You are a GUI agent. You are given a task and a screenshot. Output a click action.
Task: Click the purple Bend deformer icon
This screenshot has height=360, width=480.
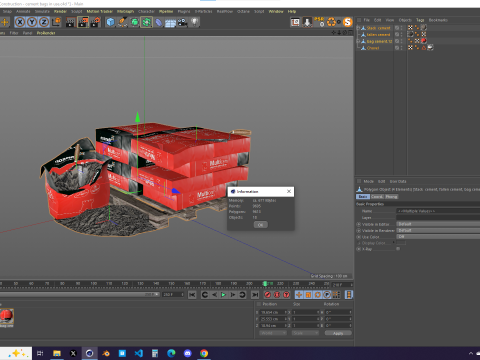coord(159,22)
